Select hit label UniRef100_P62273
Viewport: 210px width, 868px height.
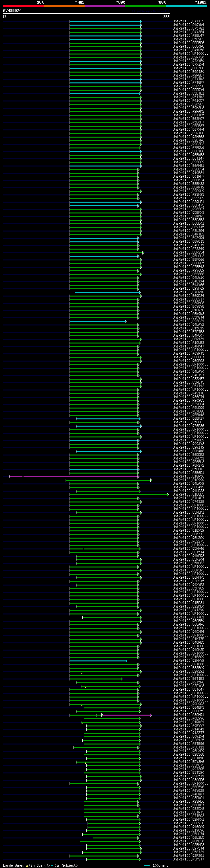point(188,542)
